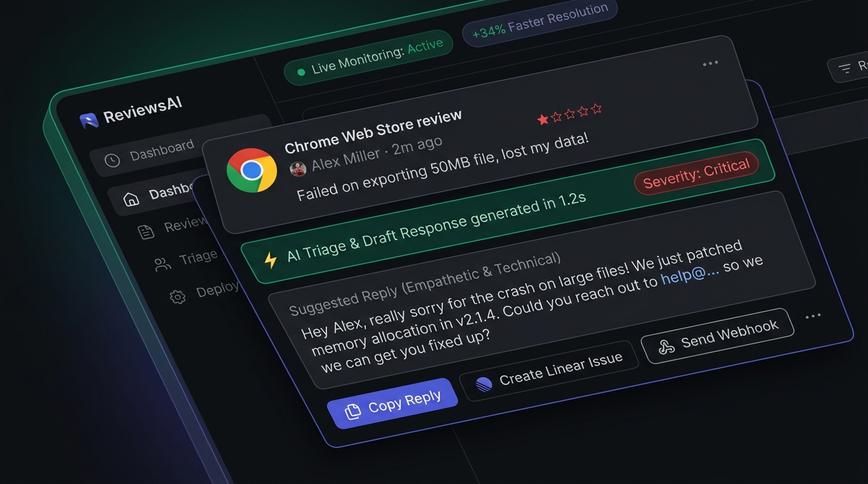Click the Live Monitoring: Active badge
Screen dimensions: 868x484
369,57
